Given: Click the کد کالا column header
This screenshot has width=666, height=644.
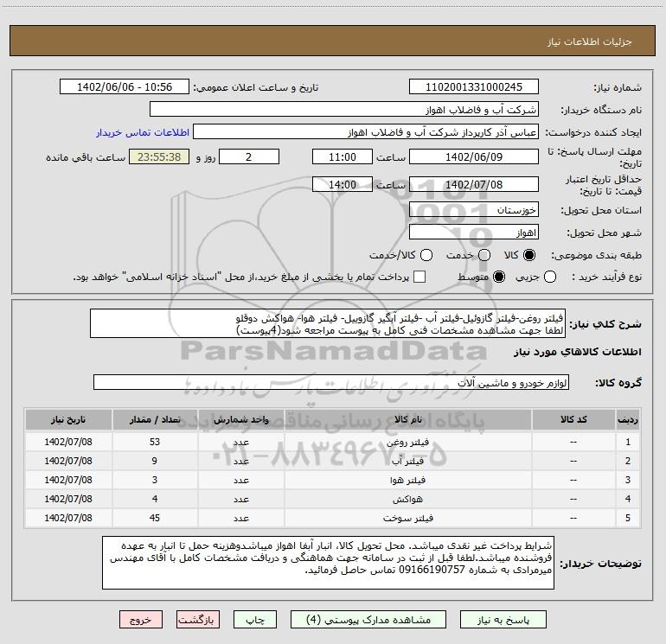Looking at the screenshot, I should 573,419.
